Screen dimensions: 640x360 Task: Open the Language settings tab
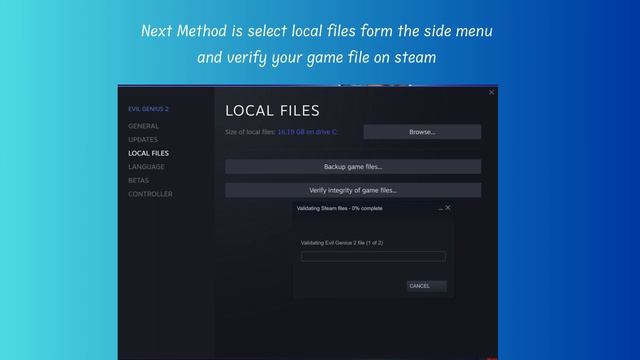coord(146,167)
